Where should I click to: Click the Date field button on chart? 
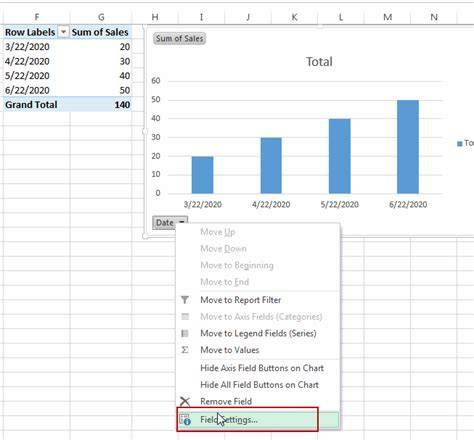pyautogui.click(x=165, y=222)
